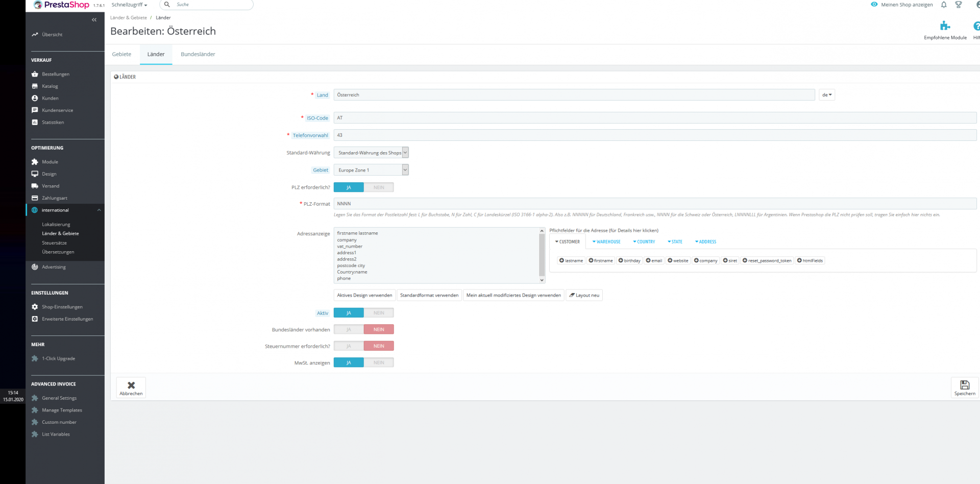The image size is (980, 484).
Task: Click the General Settings puzzle icon
Action: click(x=35, y=398)
